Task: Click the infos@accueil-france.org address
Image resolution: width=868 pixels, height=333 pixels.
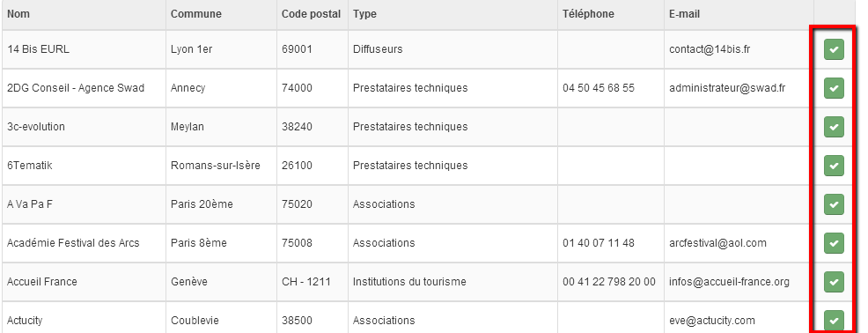Action: pos(729,282)
